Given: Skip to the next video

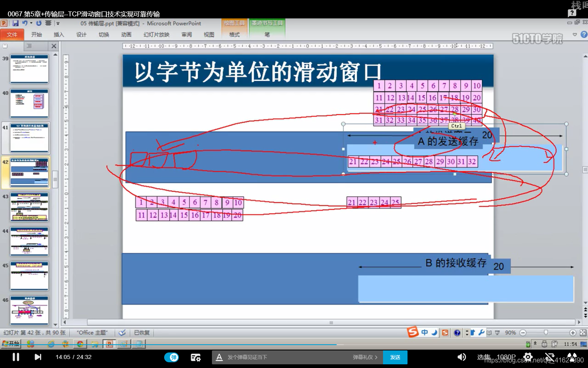Looking at the screenshot, I should (x=38, y=357).
